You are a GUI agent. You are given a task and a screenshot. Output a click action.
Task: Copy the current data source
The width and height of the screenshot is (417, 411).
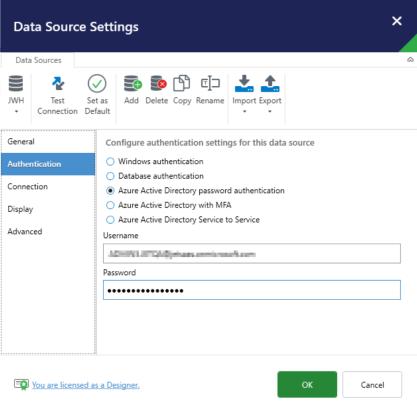182,89
